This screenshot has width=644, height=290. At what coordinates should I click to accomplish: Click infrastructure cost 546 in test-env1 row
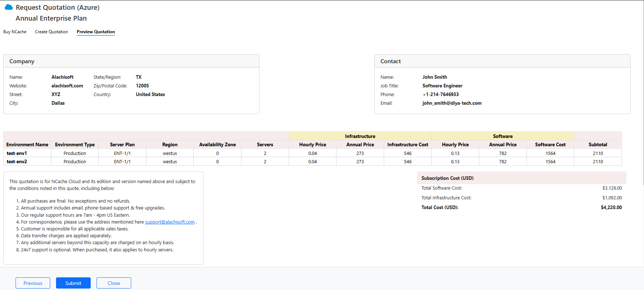tap(408, 153)
